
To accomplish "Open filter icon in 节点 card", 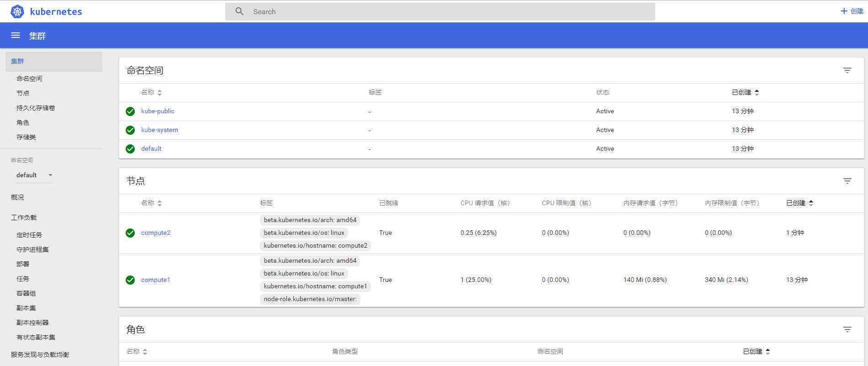I will 847,181.
